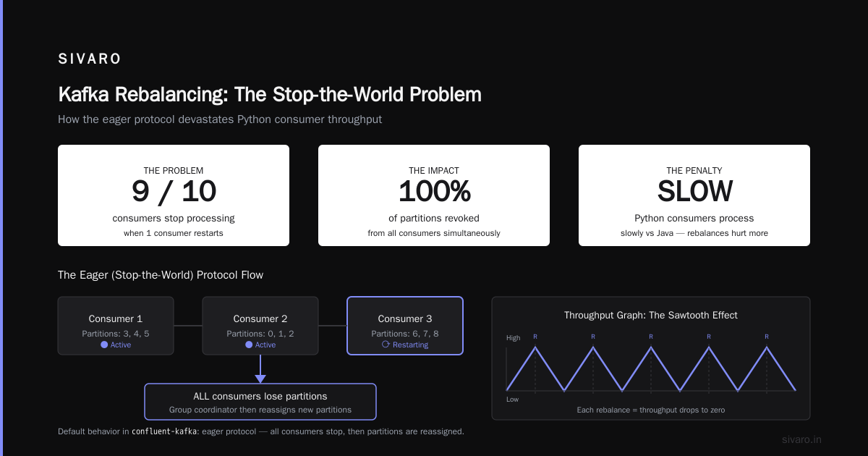
Task: Click the SIVARO logo
Action: pos(90,59)
